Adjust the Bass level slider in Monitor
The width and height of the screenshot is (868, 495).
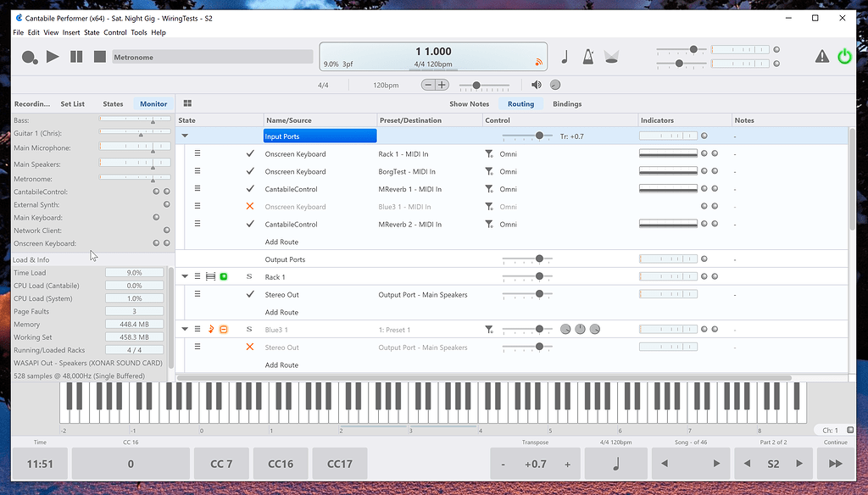point(135,119)
